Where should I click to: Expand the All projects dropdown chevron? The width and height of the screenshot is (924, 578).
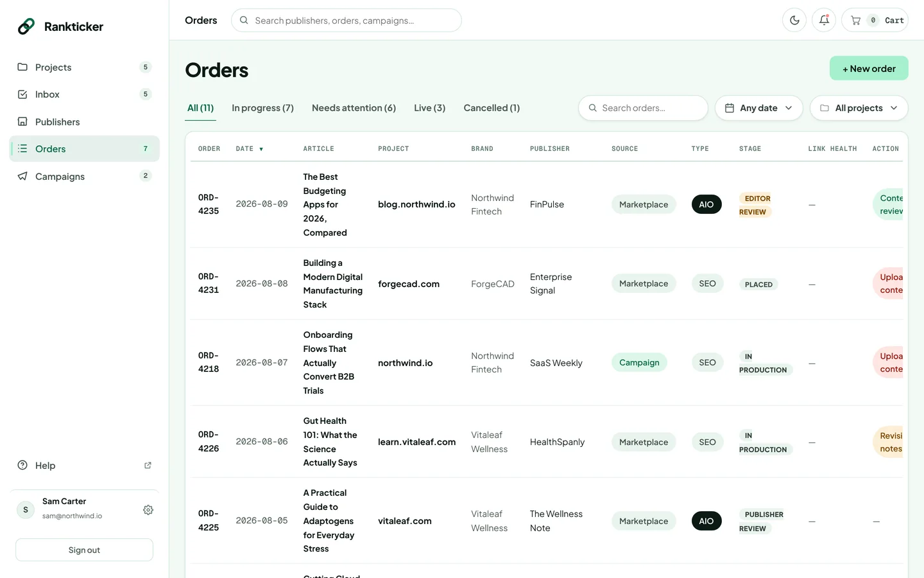894,108
